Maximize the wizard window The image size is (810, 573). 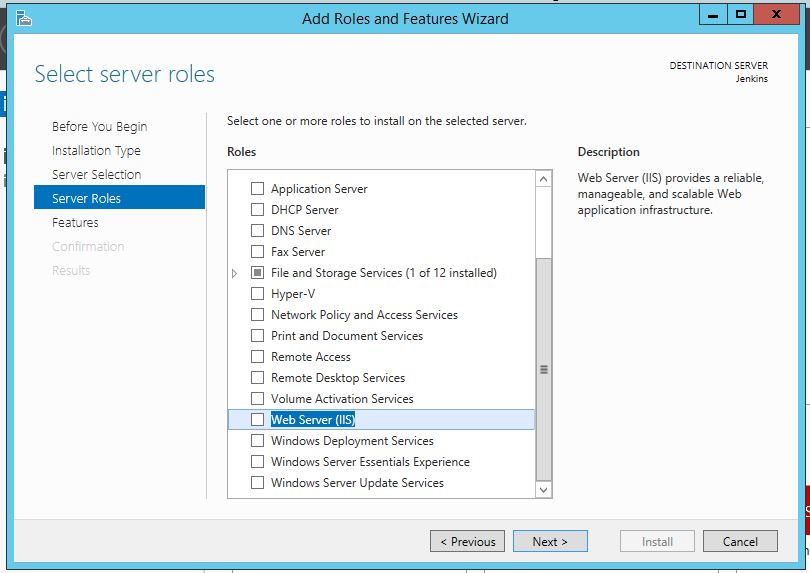(x=740, y=15)
